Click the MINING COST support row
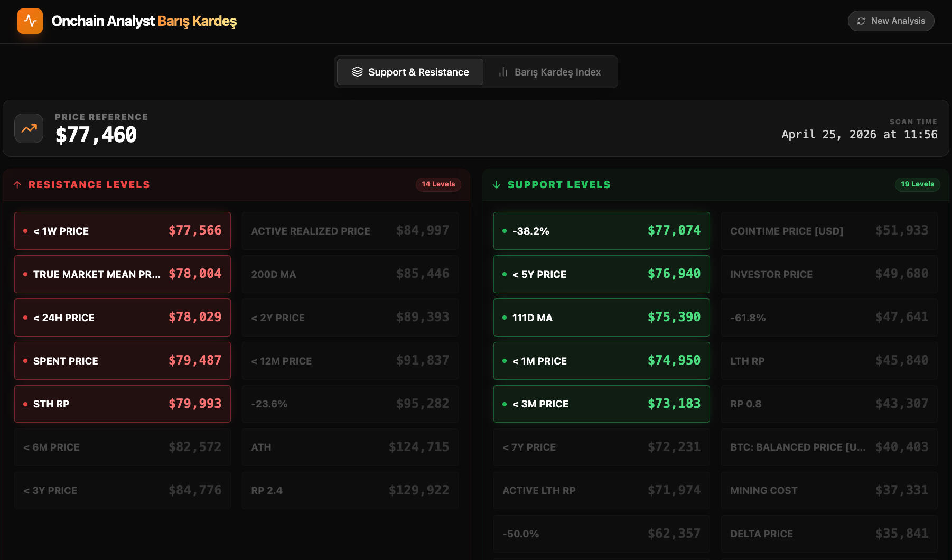 829,491
